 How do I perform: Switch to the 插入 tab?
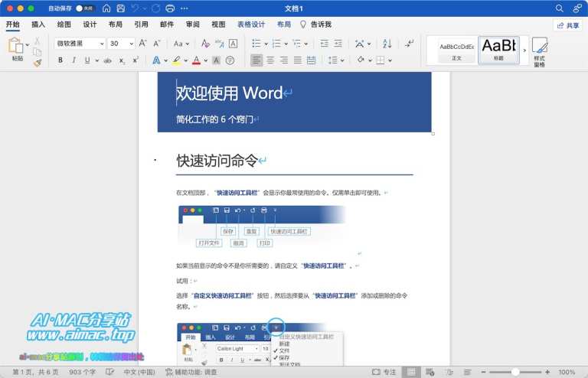click(x=38, y=24)
